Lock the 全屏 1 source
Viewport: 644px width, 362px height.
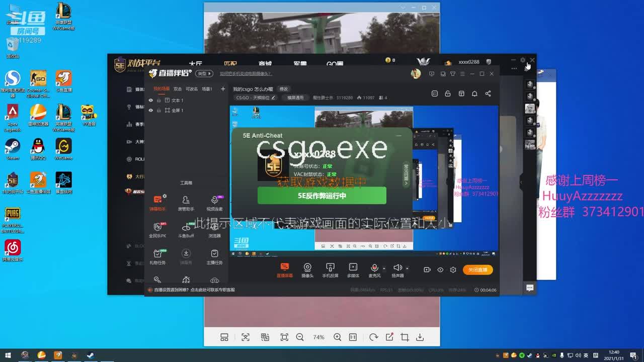159,110
